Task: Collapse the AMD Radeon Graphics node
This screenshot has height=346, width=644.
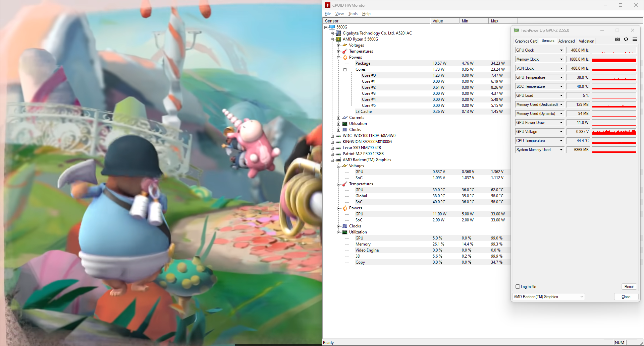Action: tap(332, 160)
